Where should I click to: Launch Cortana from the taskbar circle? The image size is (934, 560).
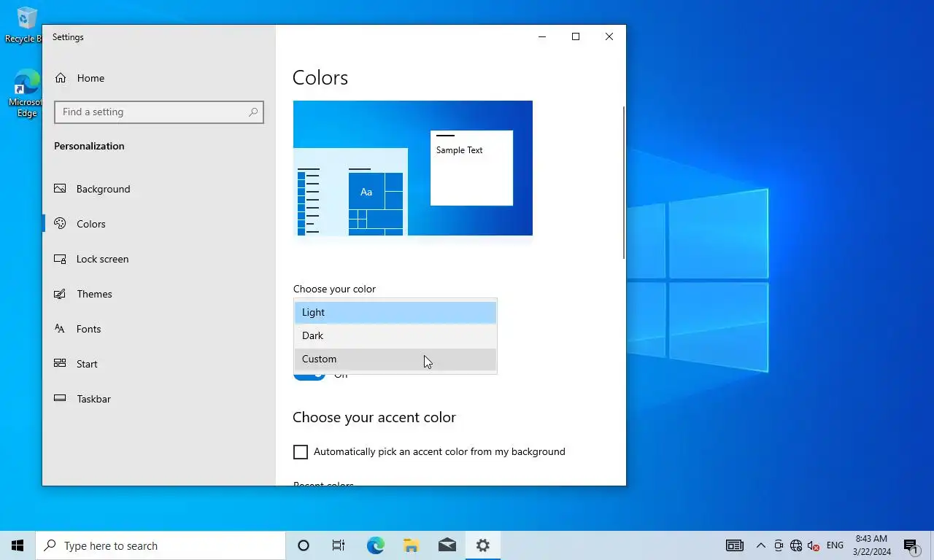tap(304, 545)
